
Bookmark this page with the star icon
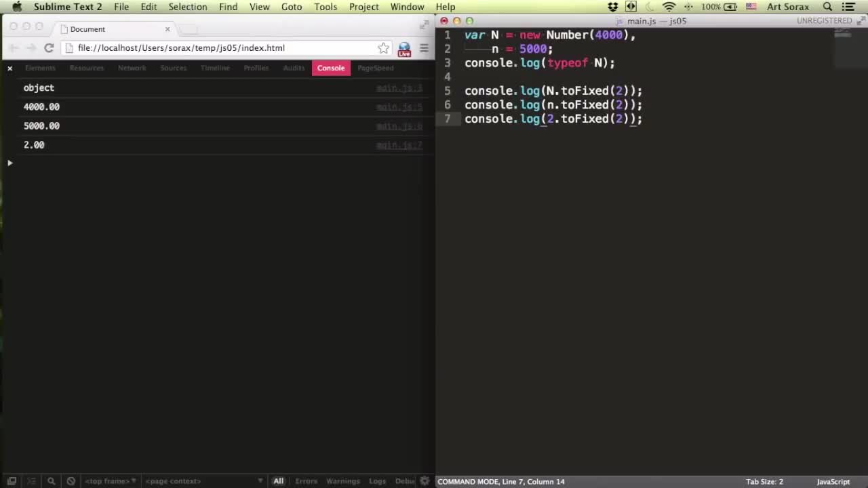click(383, 48)
